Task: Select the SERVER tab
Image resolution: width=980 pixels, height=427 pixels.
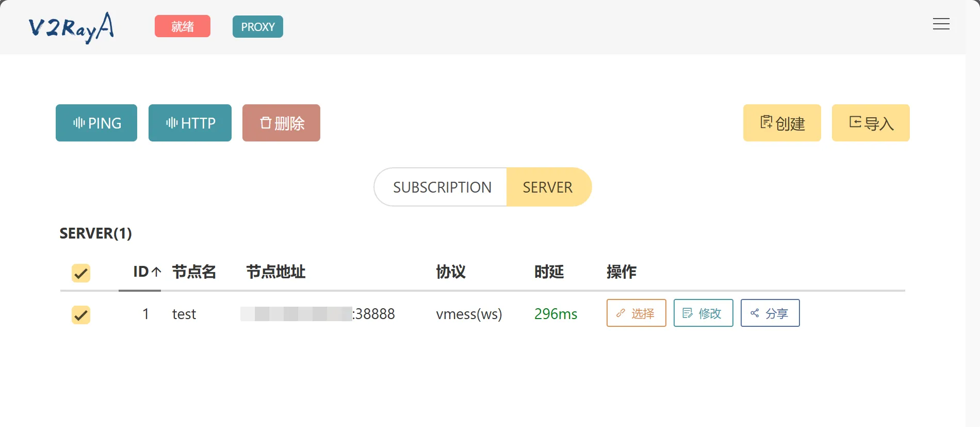Action: 548,187
